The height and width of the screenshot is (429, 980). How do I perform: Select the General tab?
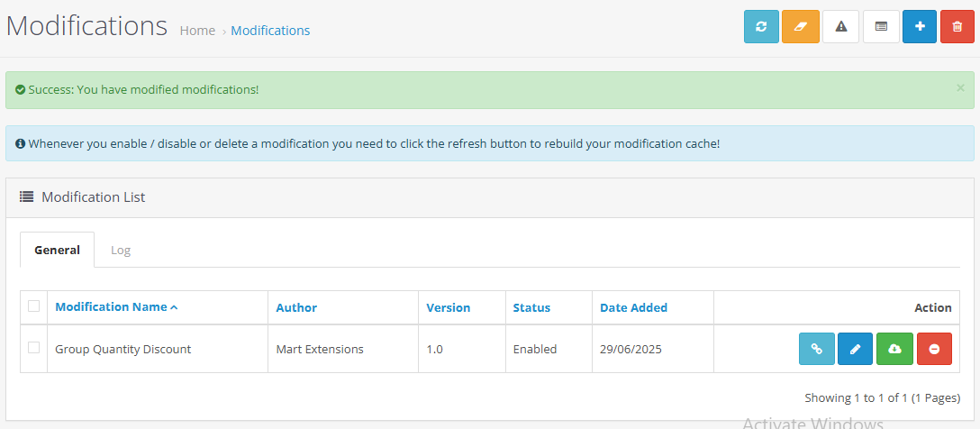58,251
